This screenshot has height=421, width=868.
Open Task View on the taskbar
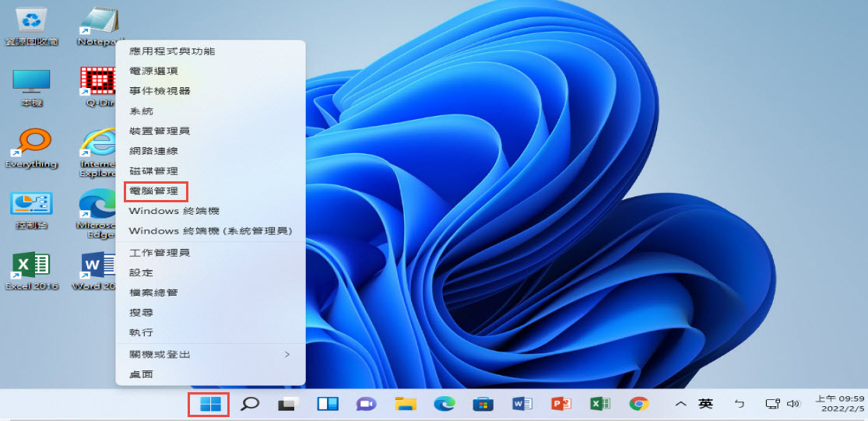click(288, 405)
